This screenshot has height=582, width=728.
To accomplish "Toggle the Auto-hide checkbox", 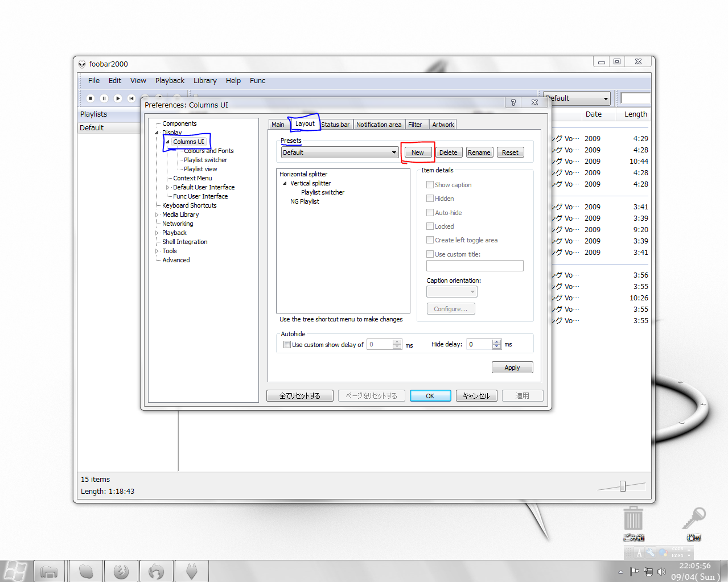I will point(430,213).
